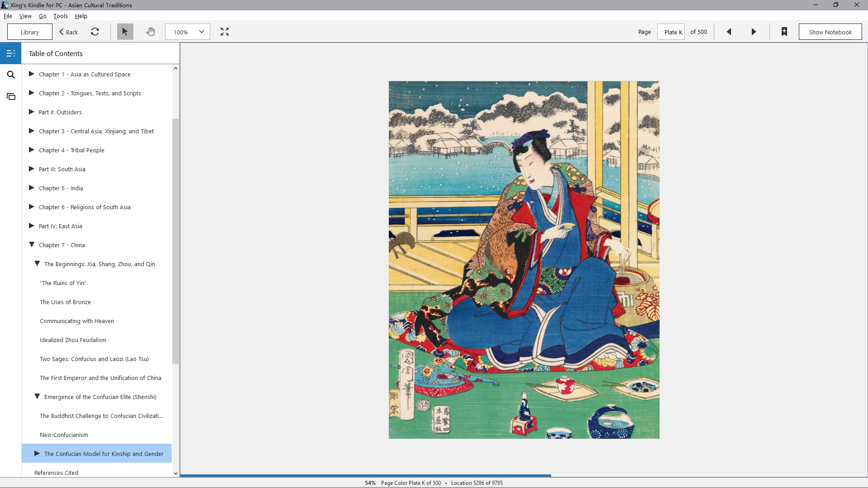Expand Chapter 2 - Tongues, Texts, and Scripts
Viewport: 868px width, 488px height.
pyautogui.click(x=32, y=93)
